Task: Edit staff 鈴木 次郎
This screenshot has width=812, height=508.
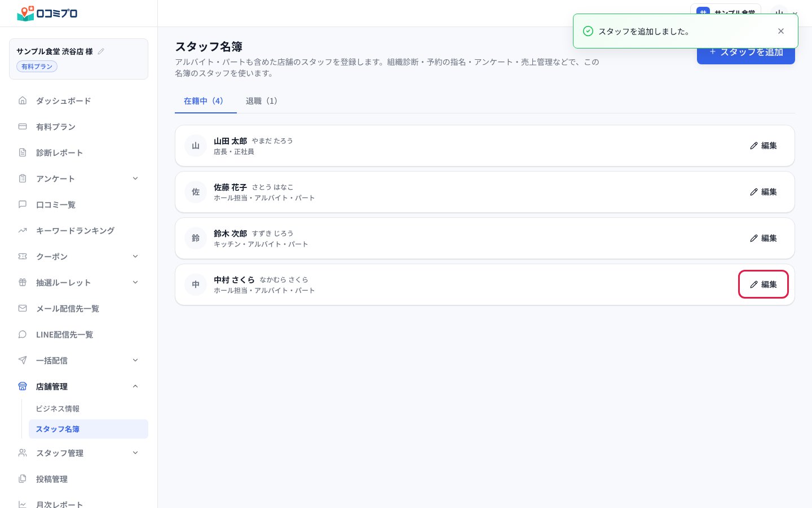Action: click(764, 238)
